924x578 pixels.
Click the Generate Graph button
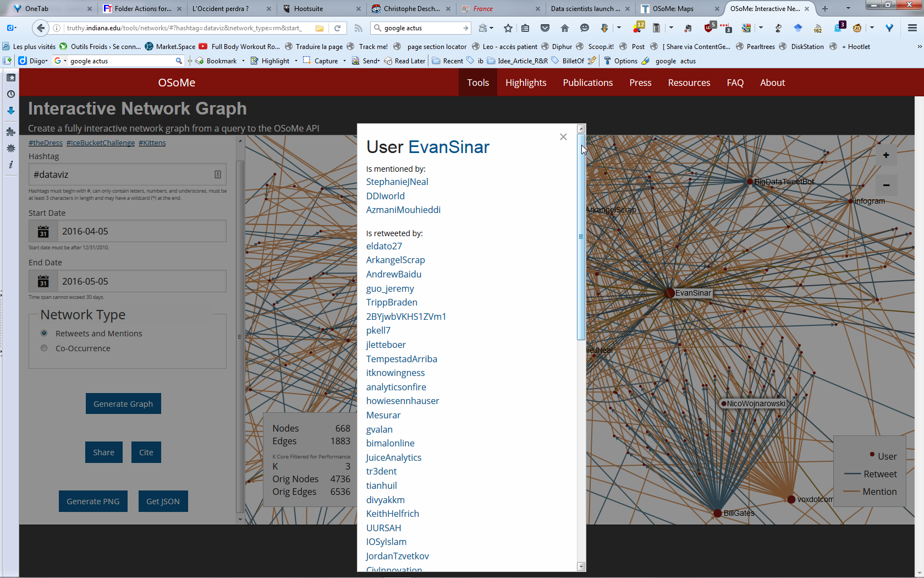123,403
